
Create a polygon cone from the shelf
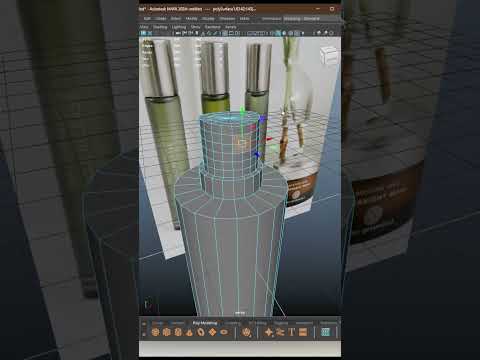pos(189,332)
